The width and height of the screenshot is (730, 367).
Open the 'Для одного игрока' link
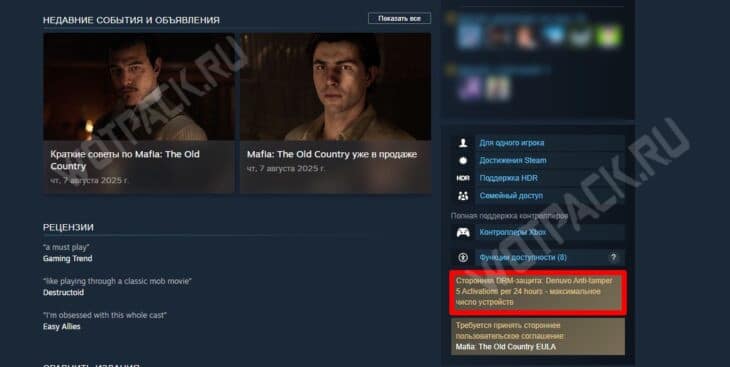tap(512, 143)
